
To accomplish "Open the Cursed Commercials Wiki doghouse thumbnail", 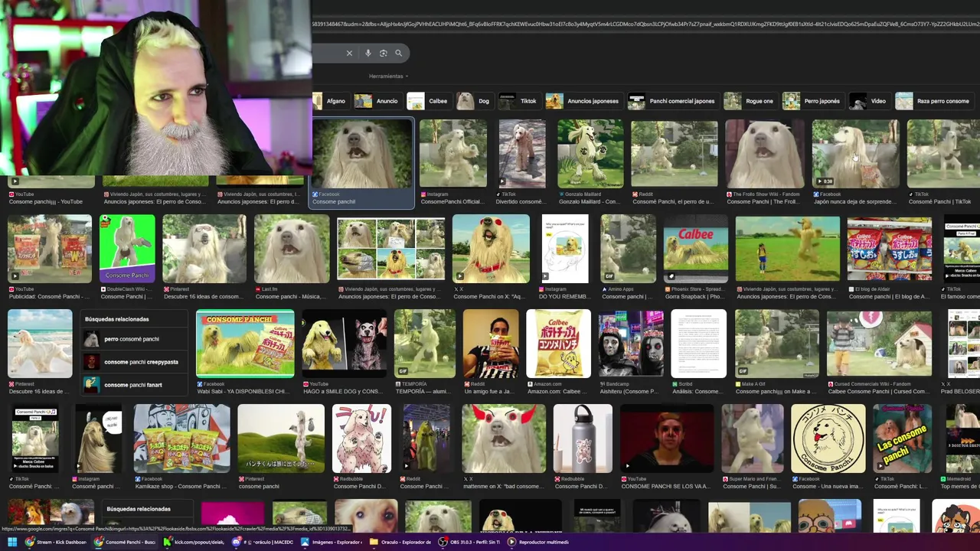I will tap(879, 344).
